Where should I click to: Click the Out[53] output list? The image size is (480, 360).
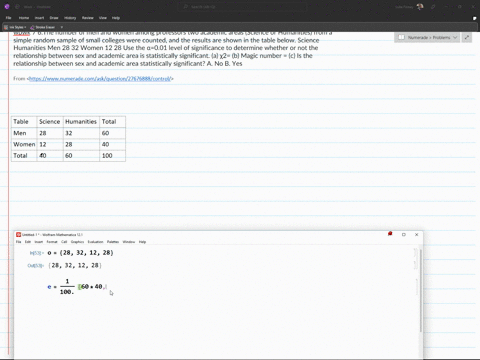pyautogui.click(x=75, y=265)
